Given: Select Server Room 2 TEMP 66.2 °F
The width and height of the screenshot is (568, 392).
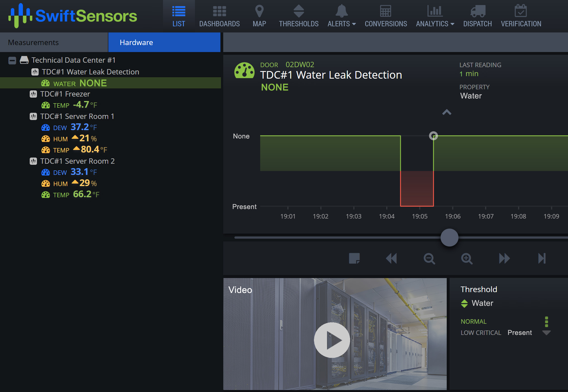Looking at the screenshot, I should click(70, 195).
